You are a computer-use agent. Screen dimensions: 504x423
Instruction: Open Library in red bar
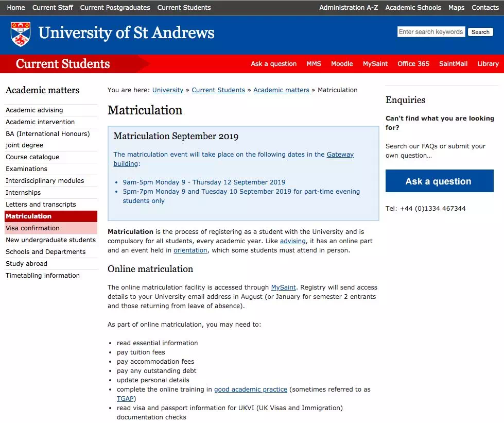pos(488,64)
